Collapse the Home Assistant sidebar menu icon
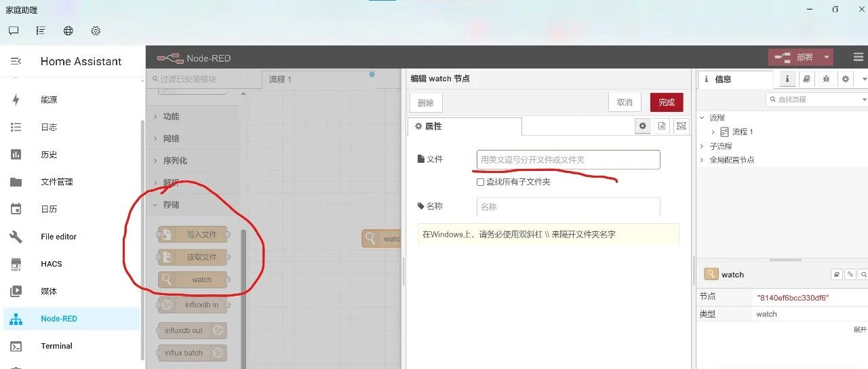Viewport: 868px width, 369px height. [x=16, y=61]
